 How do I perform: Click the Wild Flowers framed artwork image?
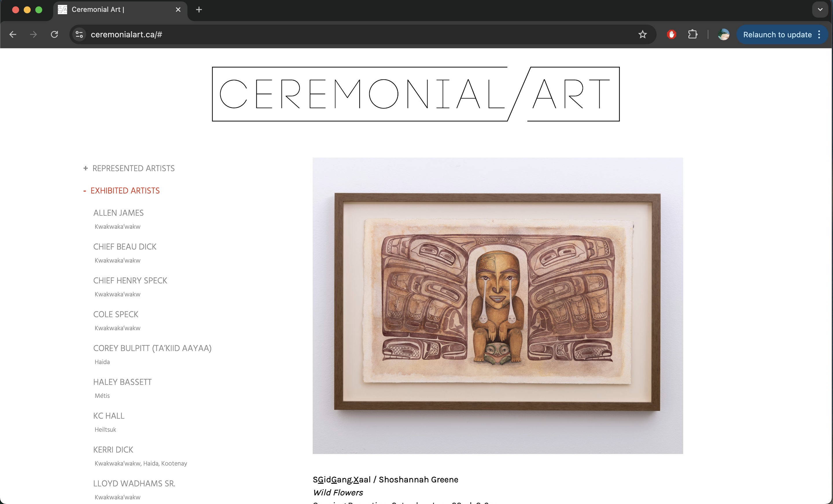click(498, 306)
